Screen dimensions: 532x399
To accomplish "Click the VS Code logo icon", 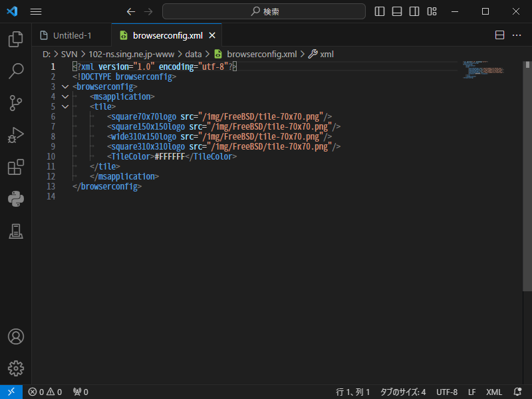I will coord(12,11).
